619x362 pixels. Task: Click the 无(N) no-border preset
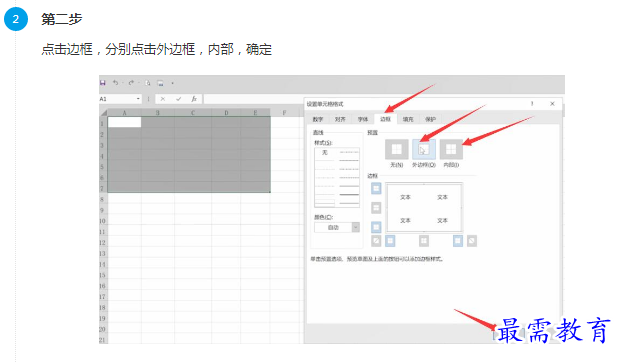[396, 149]
